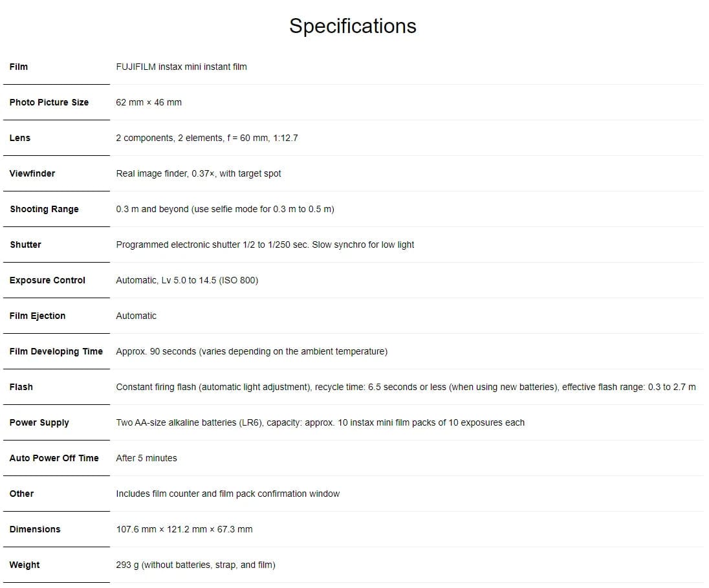Image resolution: width=709 pixels, height=588 pixels.
Task: Select the Power Supply label
Action: [39, 422]
